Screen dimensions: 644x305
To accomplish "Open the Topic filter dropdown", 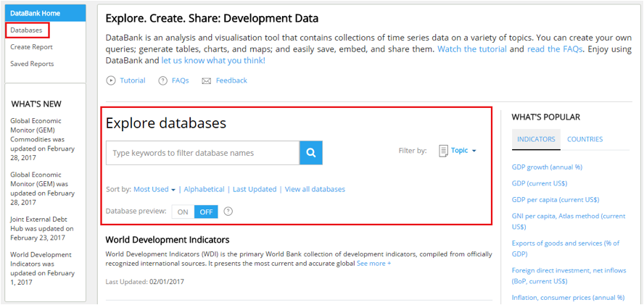I will click(x=463, y=151).
